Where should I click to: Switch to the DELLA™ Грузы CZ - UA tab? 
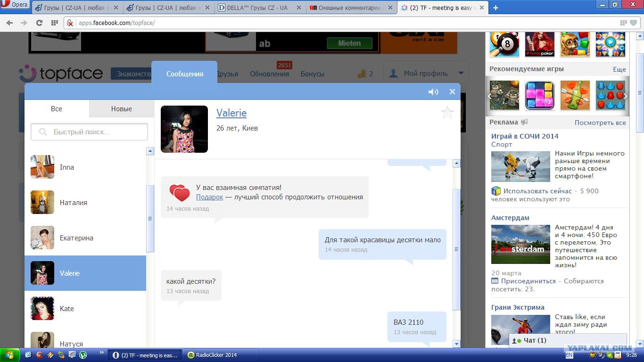(259, 8)
